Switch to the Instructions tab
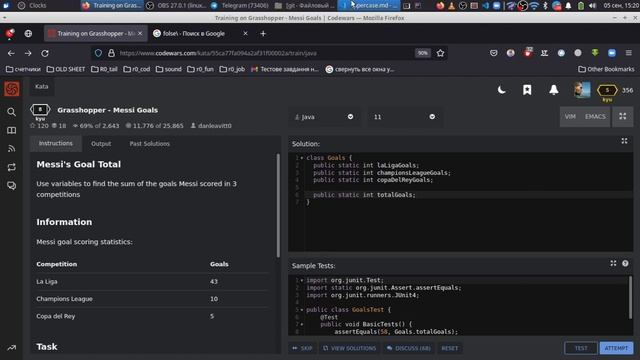 coord(56,143)
